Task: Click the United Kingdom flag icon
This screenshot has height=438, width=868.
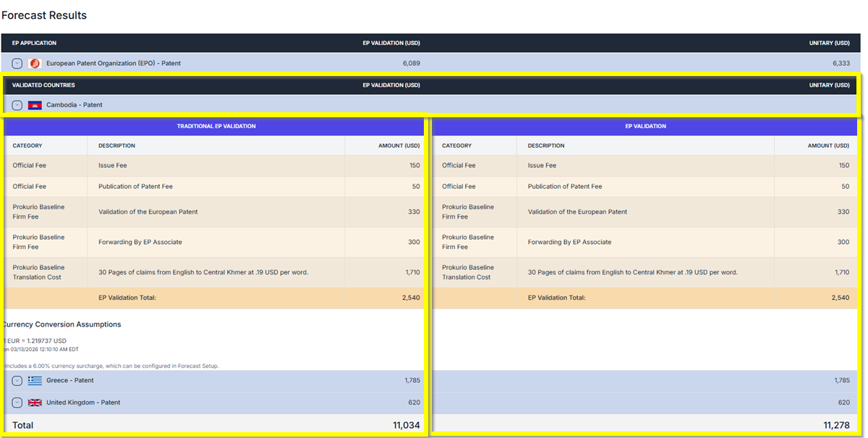Action: click(x=34, y=403)
